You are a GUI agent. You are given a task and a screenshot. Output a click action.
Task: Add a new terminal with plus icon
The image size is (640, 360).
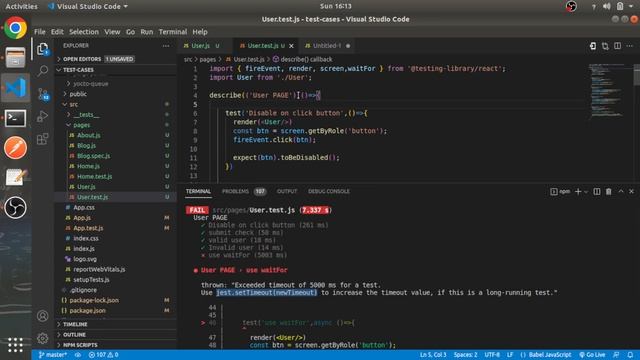click(578, 191)
